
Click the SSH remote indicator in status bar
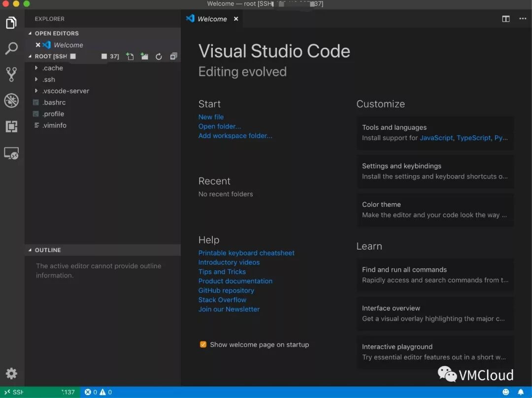[x=40, y=392]
